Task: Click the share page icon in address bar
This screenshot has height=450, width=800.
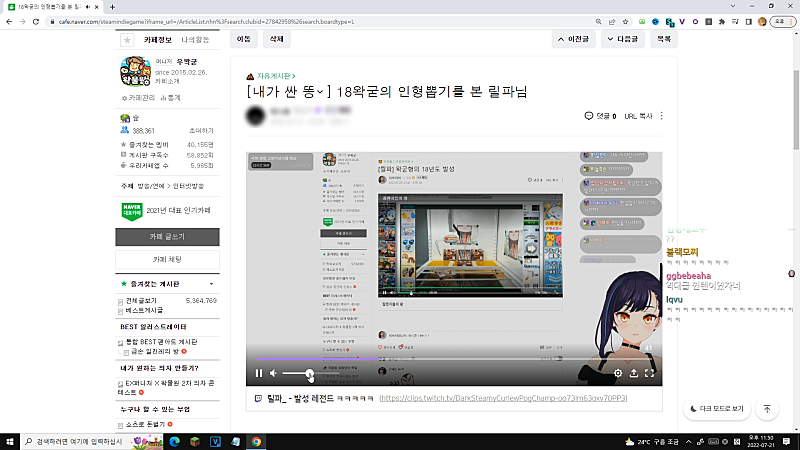Action: 612,22
